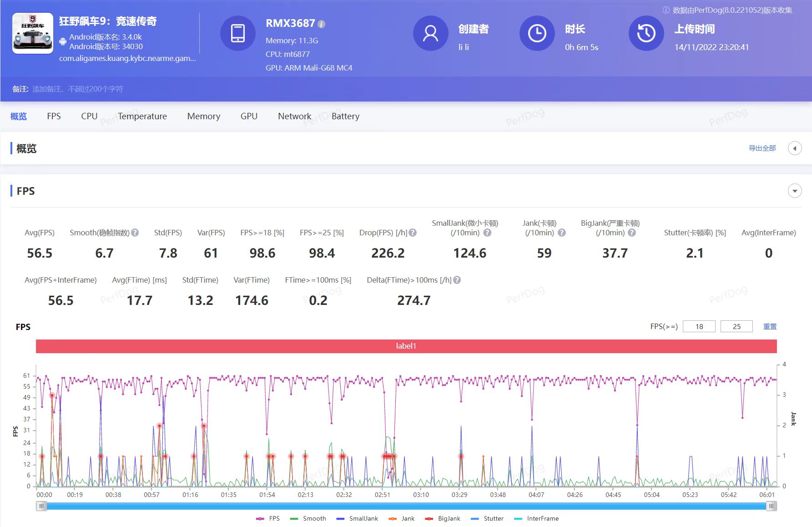
Task: Click the Android robot icon
Action: [63, 41]
